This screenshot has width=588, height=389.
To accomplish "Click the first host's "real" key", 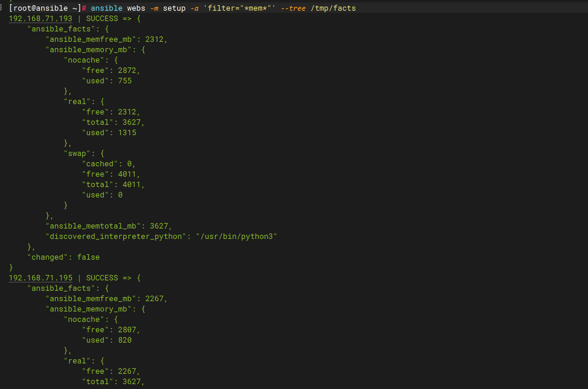I will click(77, 102).
